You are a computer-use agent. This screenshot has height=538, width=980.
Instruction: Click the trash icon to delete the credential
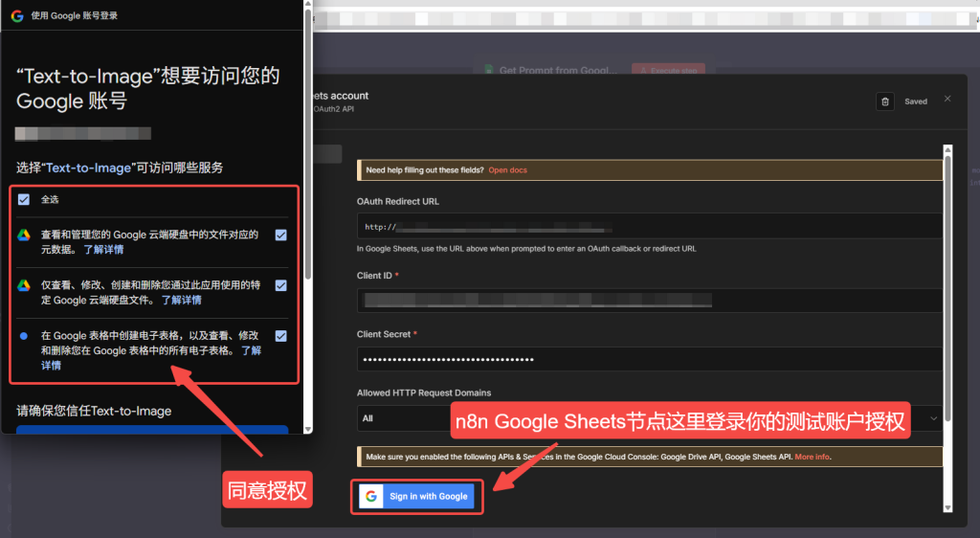pos(885,101)
